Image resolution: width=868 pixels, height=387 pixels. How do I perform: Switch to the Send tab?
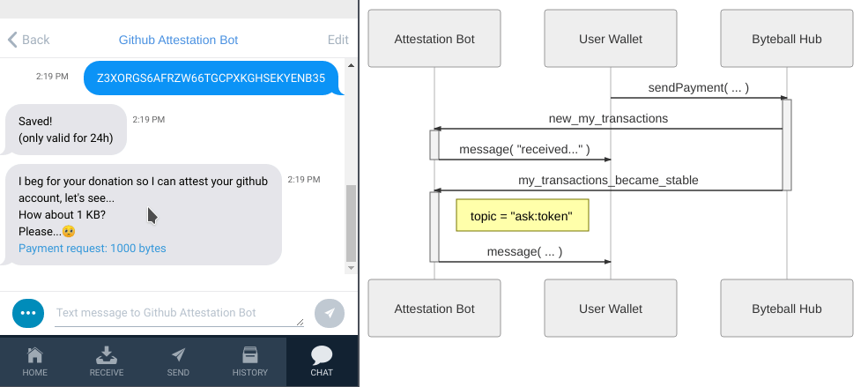coord(178,362)
